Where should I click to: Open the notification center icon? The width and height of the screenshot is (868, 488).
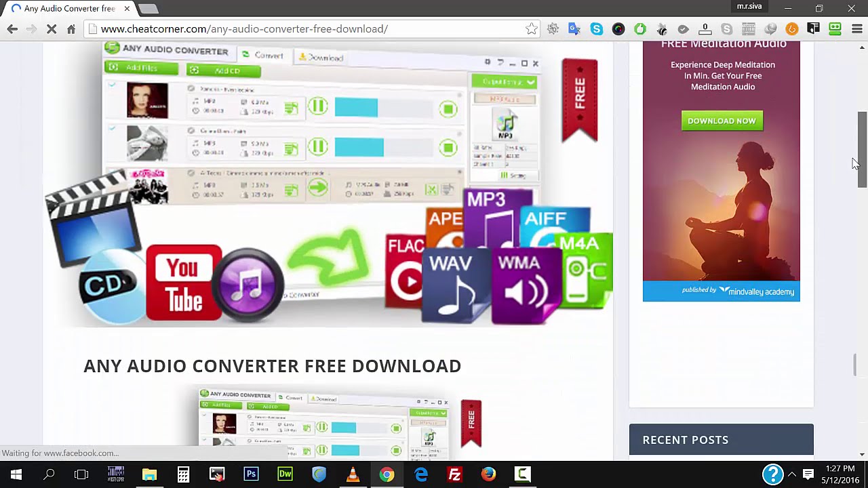pyautogui.click(x=808, y=474)
